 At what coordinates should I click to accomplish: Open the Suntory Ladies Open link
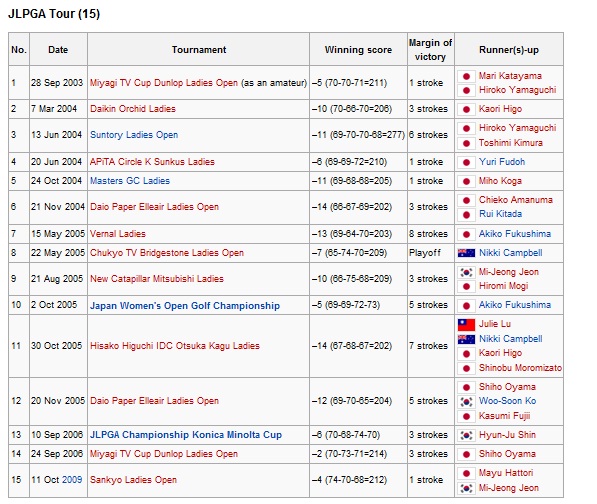point(134,135)
